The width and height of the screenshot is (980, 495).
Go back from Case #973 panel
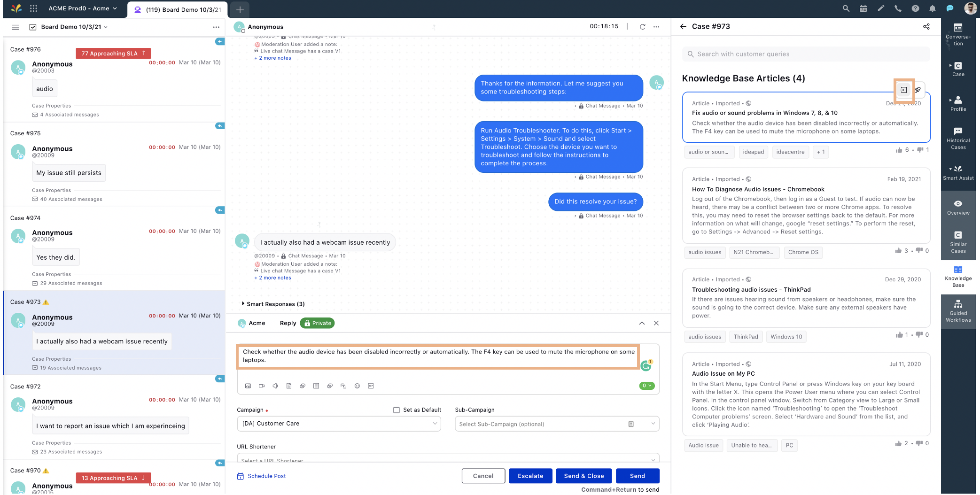683,26
